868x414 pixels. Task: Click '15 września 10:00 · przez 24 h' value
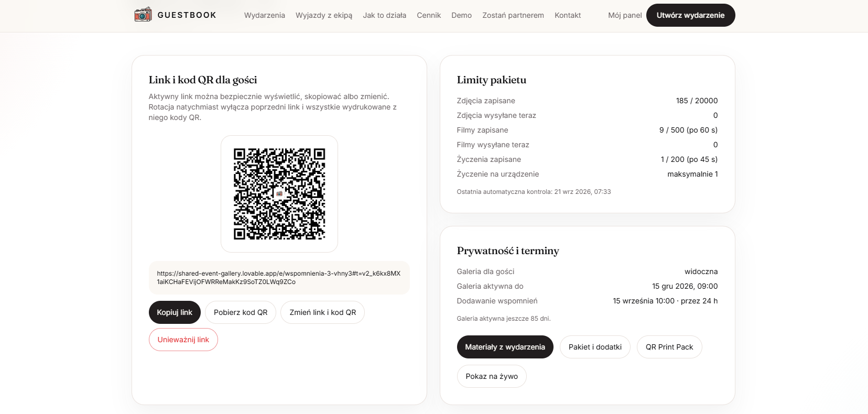[665, 301]
